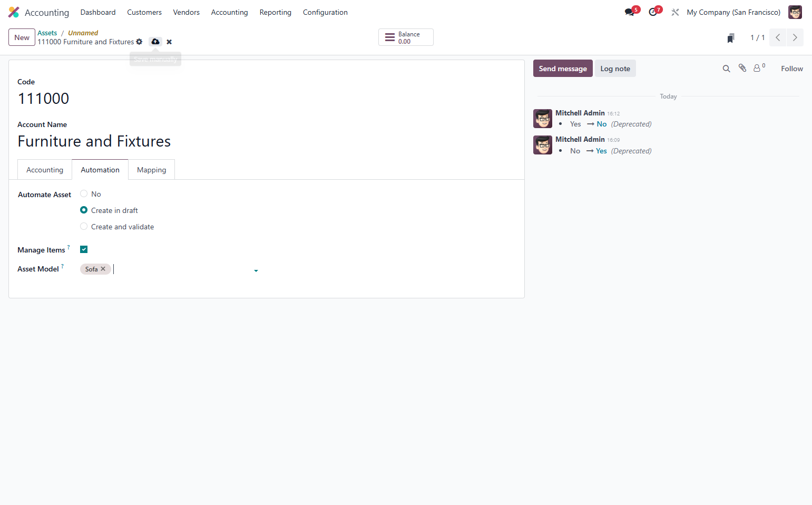Open the Mitchell Admin user avatar menu

click(795, 12)
